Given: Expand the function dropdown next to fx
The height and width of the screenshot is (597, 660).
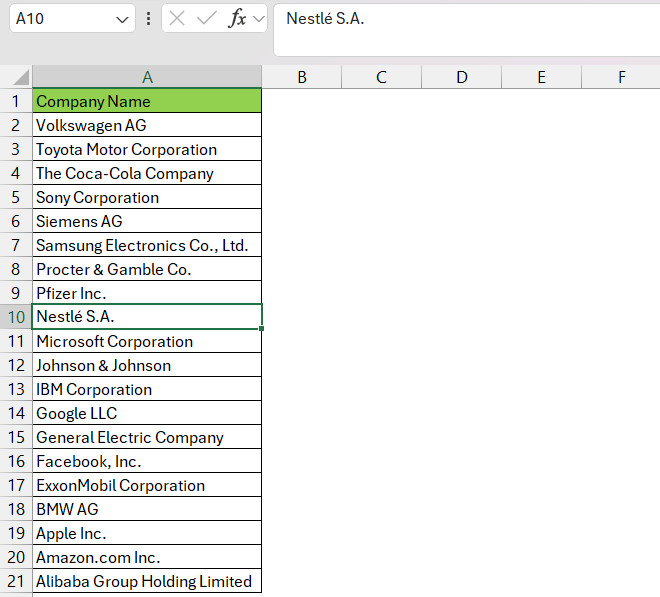Looking at the screenshot, I should click(x=259, y=19).
